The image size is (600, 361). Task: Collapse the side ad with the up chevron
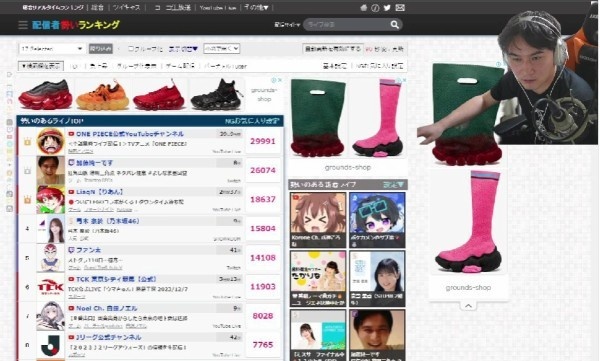(x=468, y=305)
